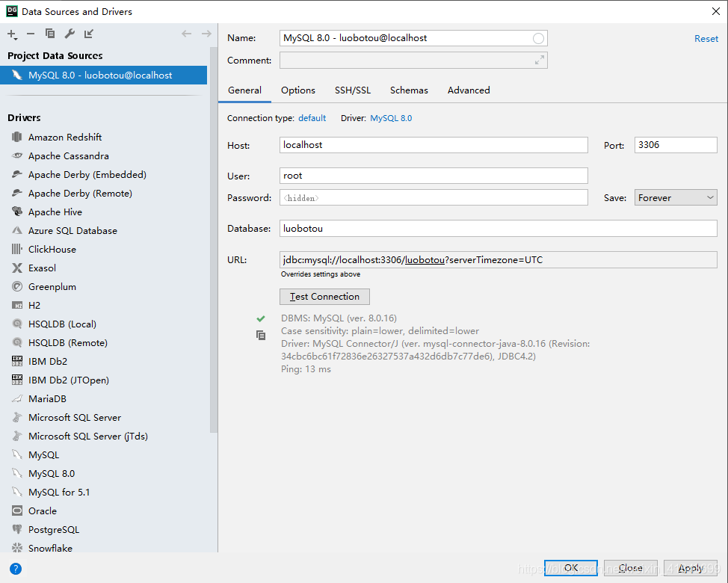Open the Schemas tab

coord(409,90)
